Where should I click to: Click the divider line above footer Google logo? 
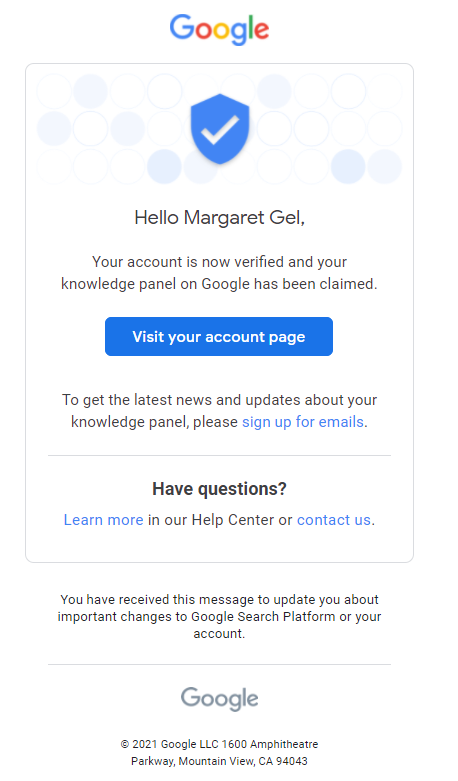click(x=220, y=664)
